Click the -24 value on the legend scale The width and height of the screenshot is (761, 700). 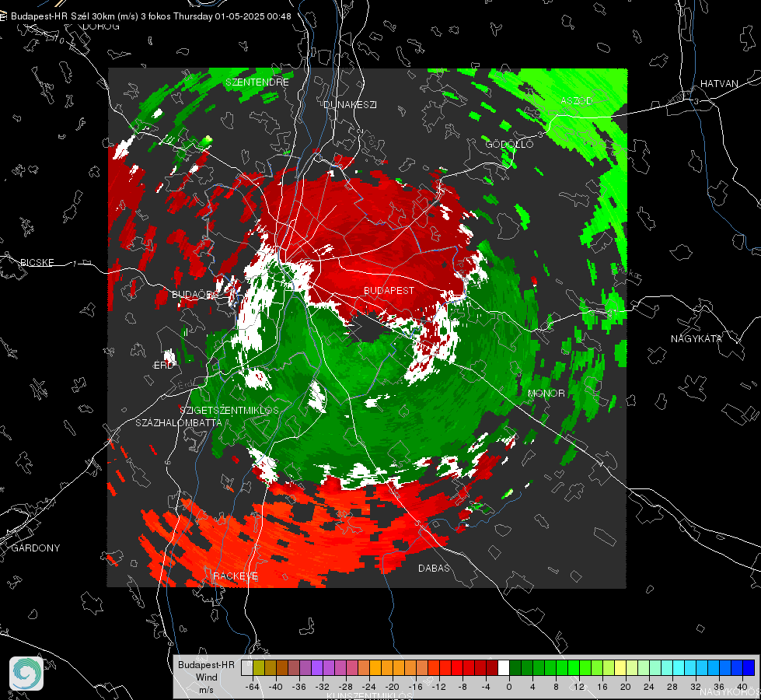coord(369,687)
